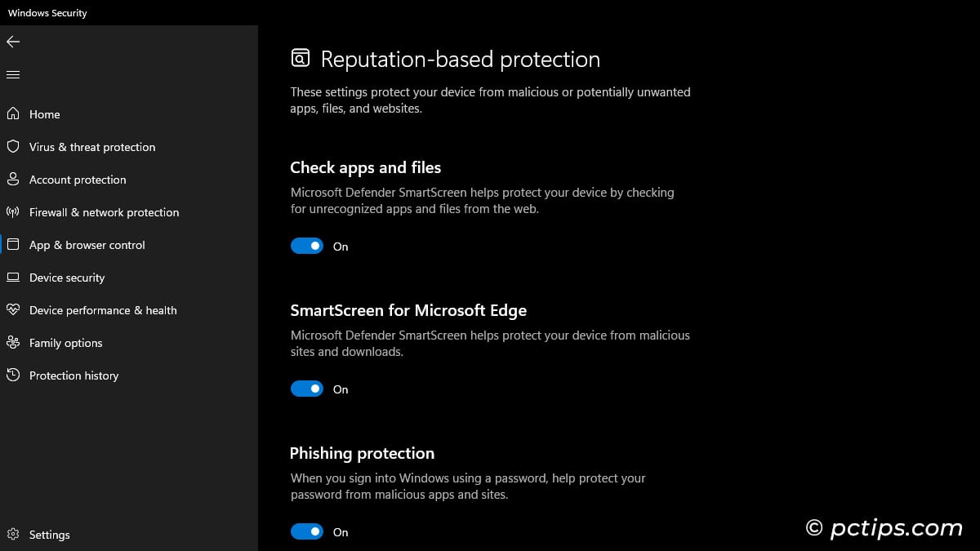Select the Family options people icon

tap(13, 343)
